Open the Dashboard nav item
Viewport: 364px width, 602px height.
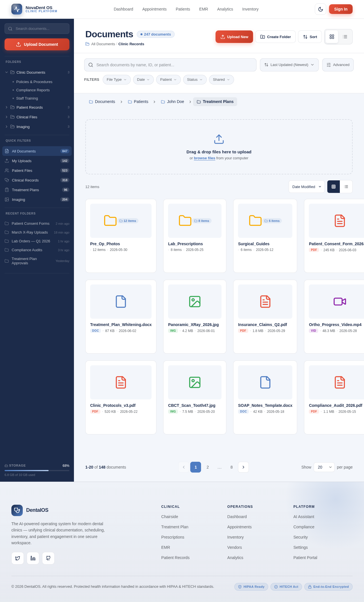pyautogui.click(x=123, y=9)
